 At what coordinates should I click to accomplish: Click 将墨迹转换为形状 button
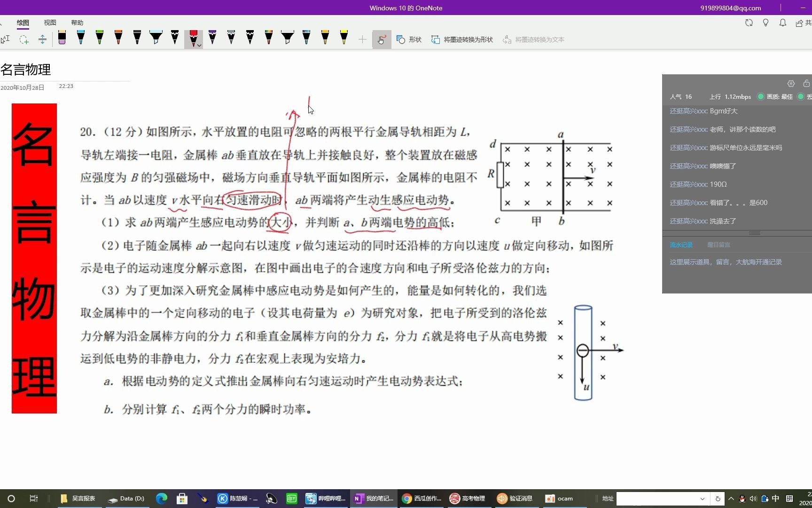tap(462, 40)
